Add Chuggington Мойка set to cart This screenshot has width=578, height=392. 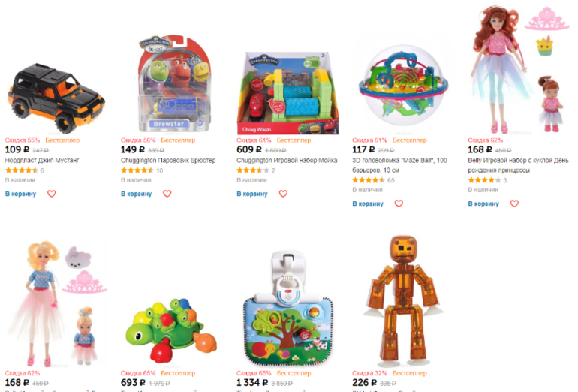(x=252, y=194)
